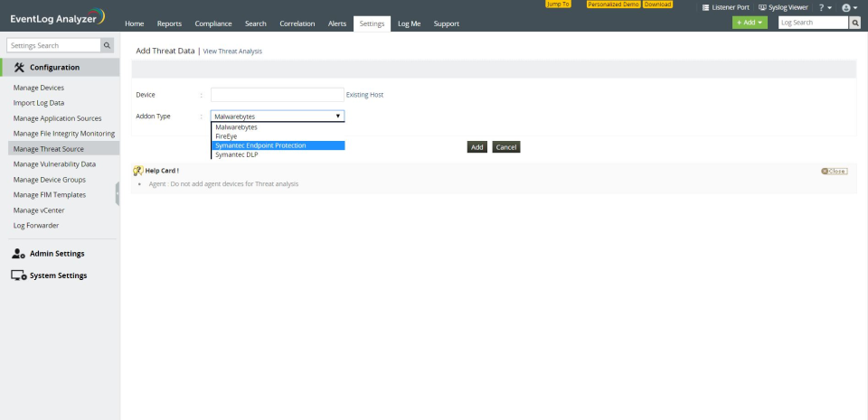Click the Log Search magnifier icon
The height and width of the screenshot is (420, 868).
coord(855,23)
